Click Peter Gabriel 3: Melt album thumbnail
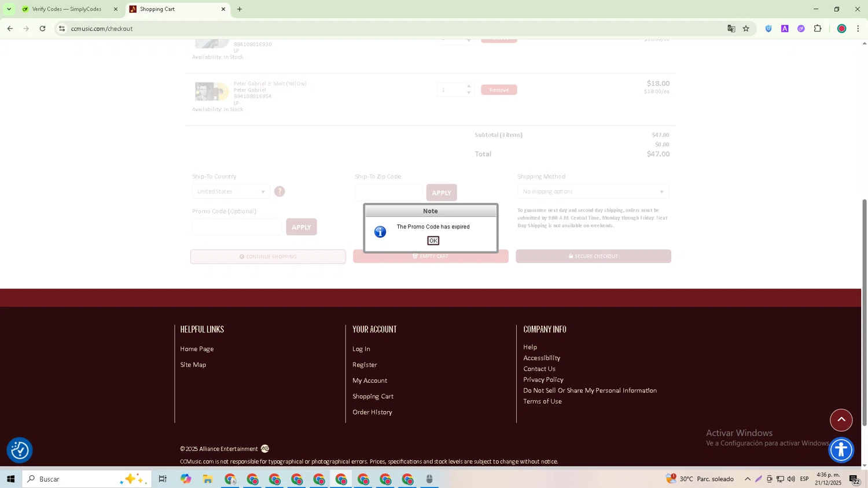Viewport: 868px width, 488px height. [x=211, y=91]
